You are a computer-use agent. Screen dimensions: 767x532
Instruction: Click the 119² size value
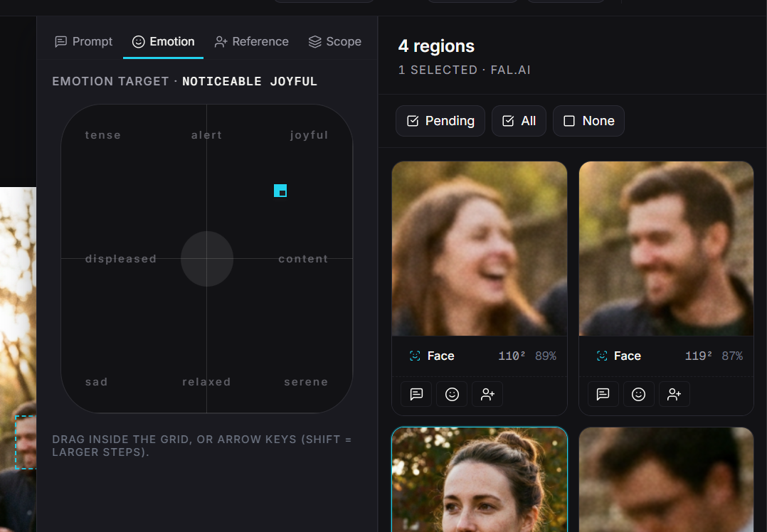click(x=699, y=356)
